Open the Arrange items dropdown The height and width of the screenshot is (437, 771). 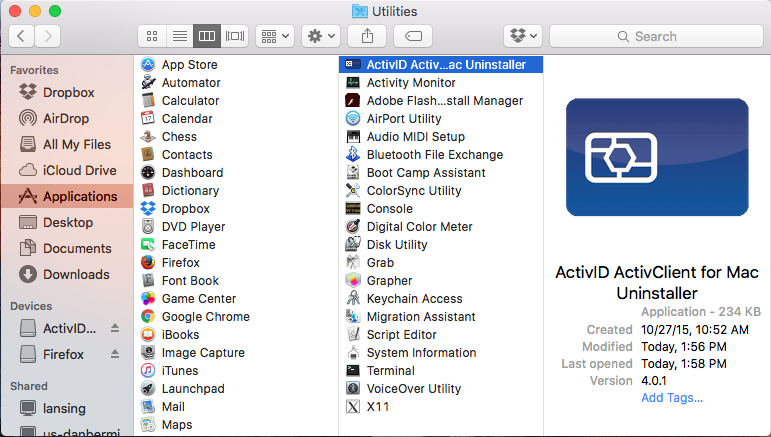pyautogui.click(x=275, y=36)
